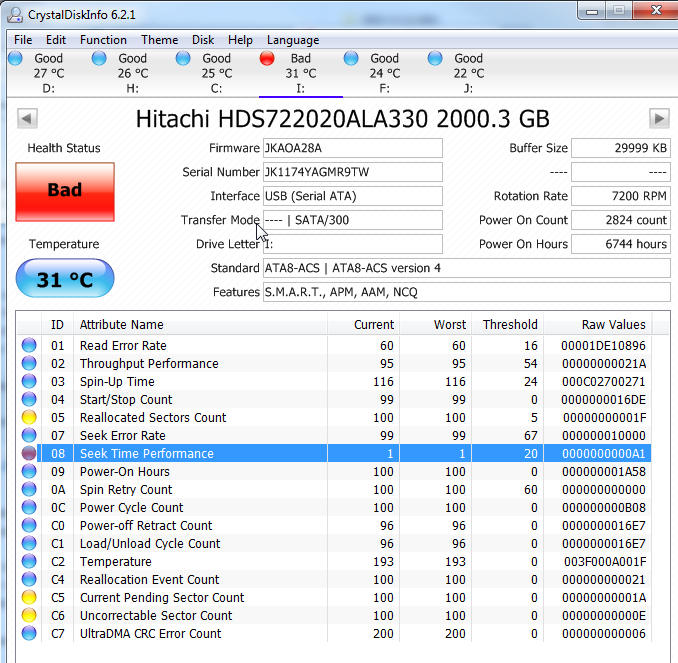
Task: Click the Hitachi HDS722020ALA330 model title
Action: (342, 119)
